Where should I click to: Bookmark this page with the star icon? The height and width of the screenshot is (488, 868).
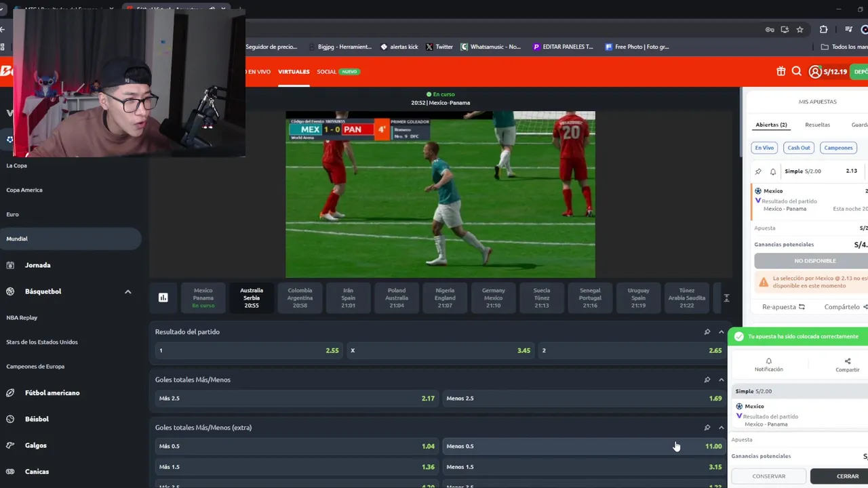pos(800,29)
